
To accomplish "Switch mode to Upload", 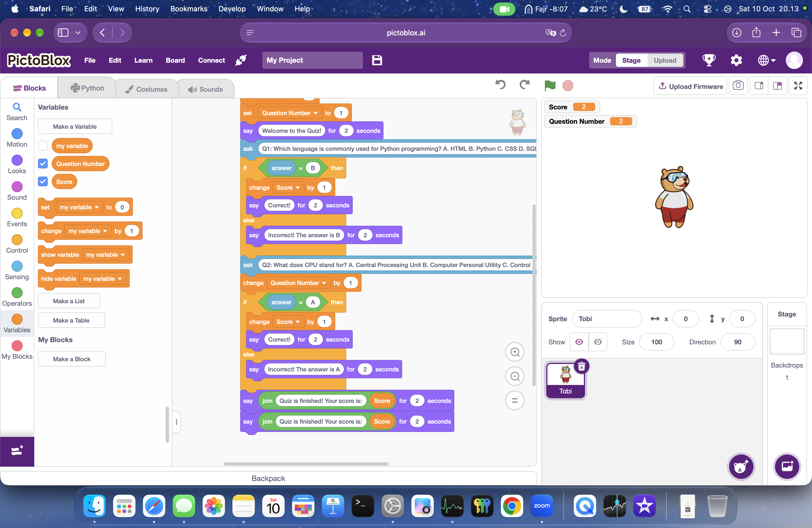I will (x=665, y=60).
